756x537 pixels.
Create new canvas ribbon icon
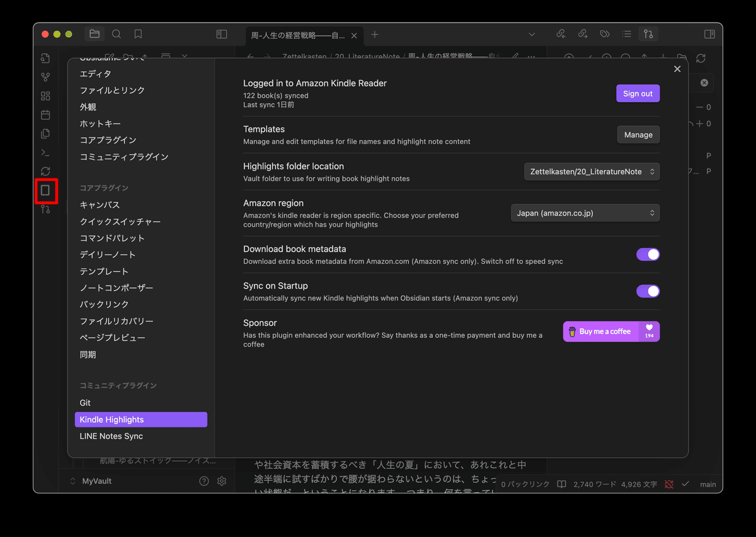[45, 96]
